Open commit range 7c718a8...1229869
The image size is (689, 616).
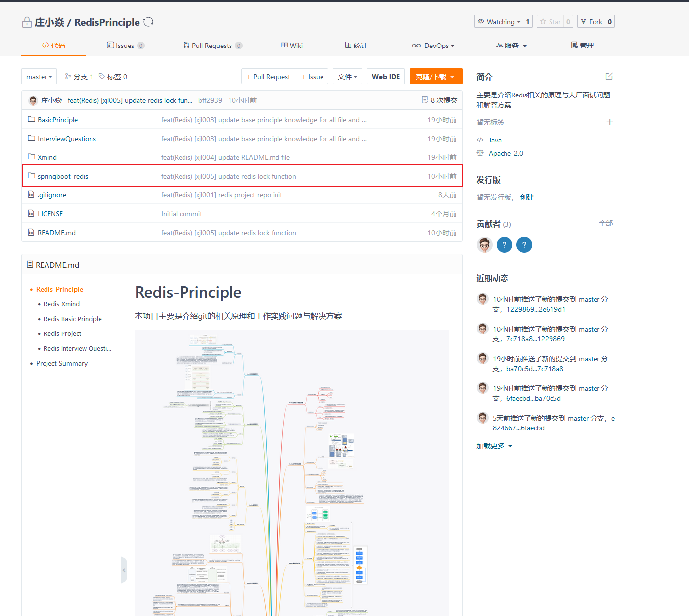click(536, 339)
